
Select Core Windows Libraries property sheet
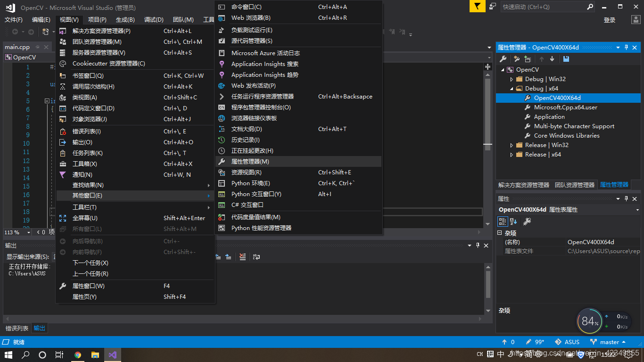(567, 136)
